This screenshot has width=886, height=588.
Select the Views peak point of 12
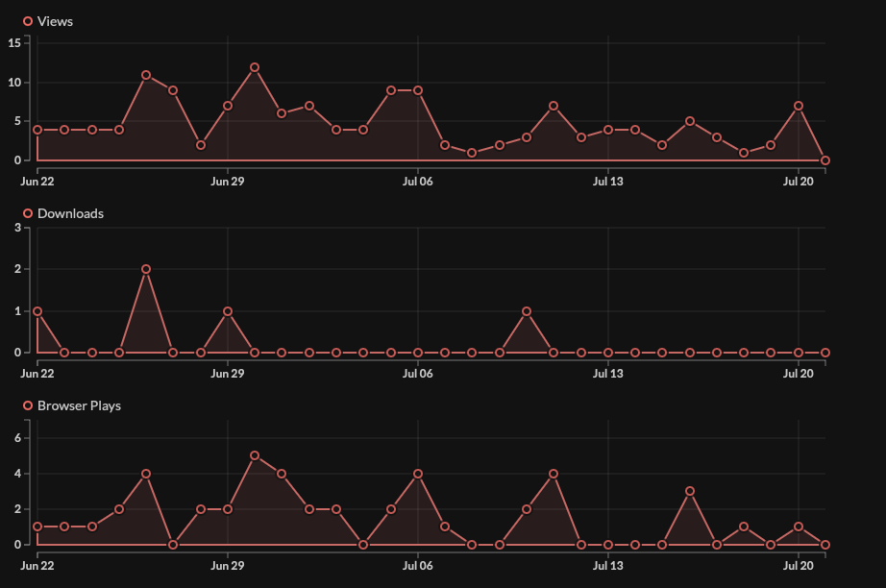[255, 67]
